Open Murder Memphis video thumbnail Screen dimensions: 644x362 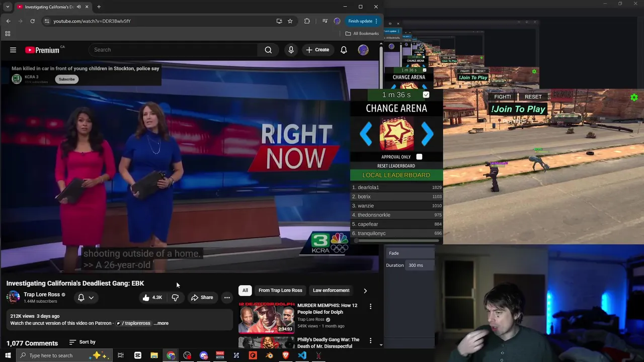(266, 318)
